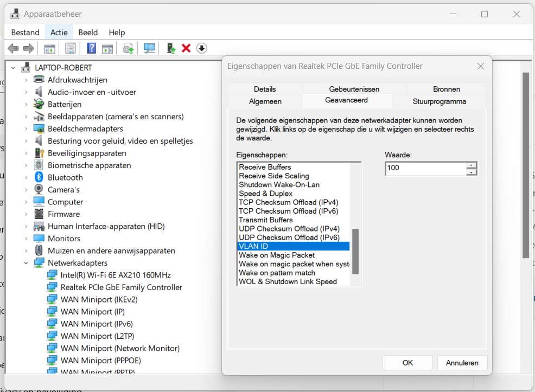Switch to the Gebeurtenissen tab
535x392 pixels.
[x=354, y=89]
